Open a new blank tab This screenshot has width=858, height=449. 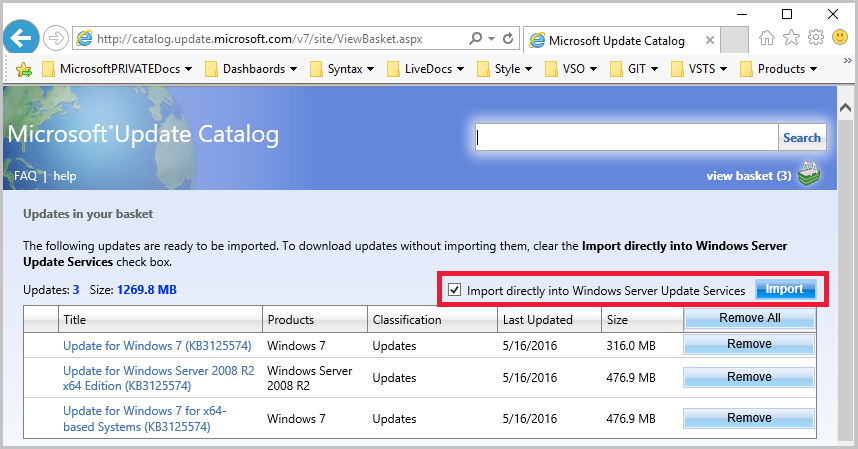coord(734,40)
